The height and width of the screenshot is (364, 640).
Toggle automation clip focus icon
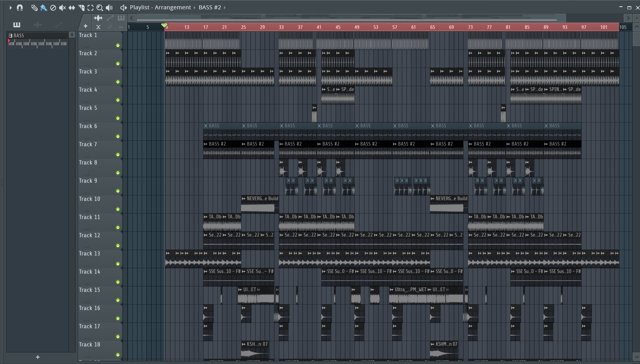[110, 18]
